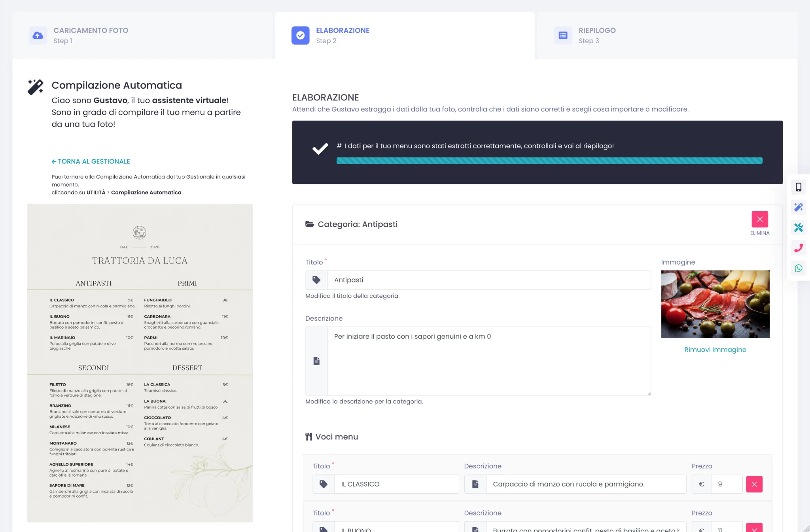Click the tag icon beside IL CLASSICO title

(x=324, y=484)
